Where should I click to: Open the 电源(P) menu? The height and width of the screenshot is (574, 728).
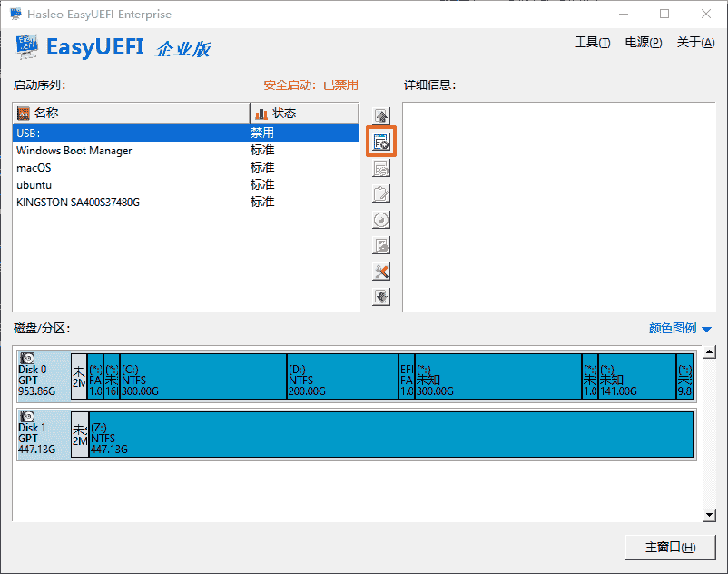click(x=643, y=43)
